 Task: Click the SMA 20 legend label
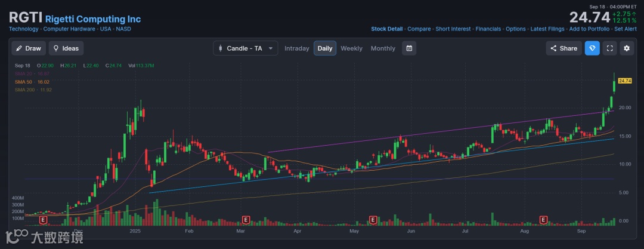(x=32, y=73)
